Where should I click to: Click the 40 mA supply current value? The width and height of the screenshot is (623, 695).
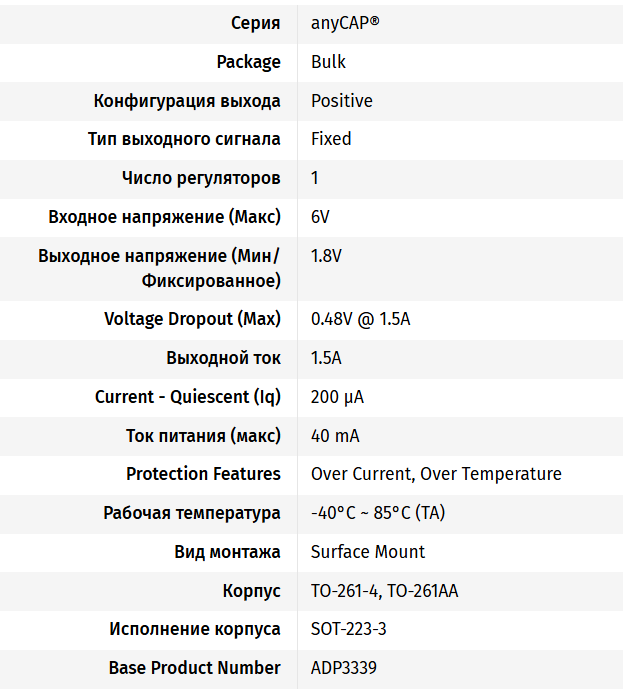335,436
